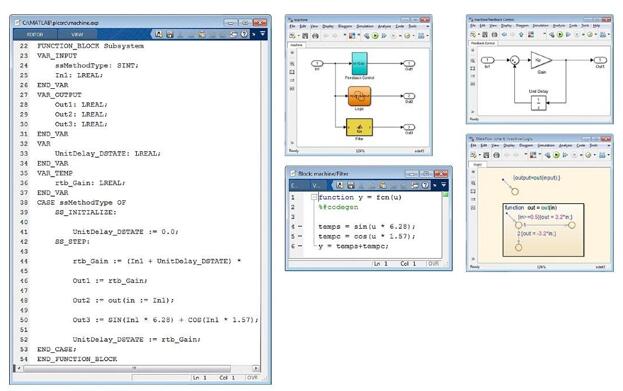Select the EDITOR tab in machine.exp editor
Viewport: 623px width, 391px height.
click(35, 35)
